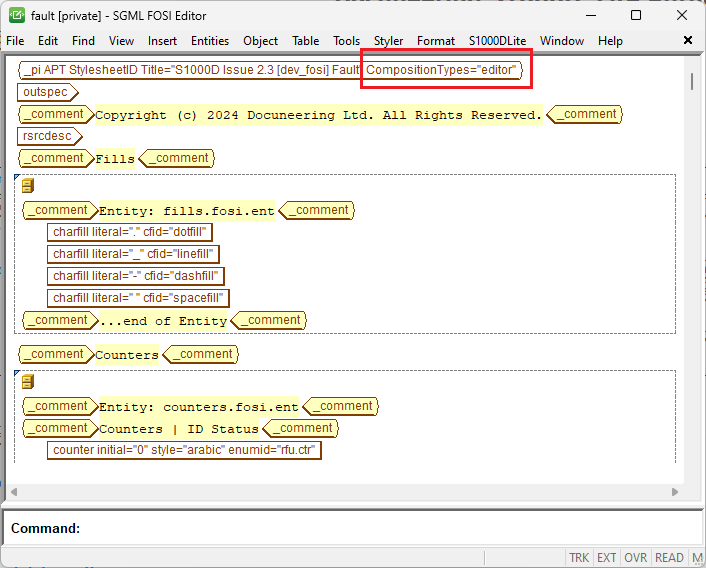
Task: Click the ...end of Entity text
Action: pyautogui.click(x=163, y=321)
